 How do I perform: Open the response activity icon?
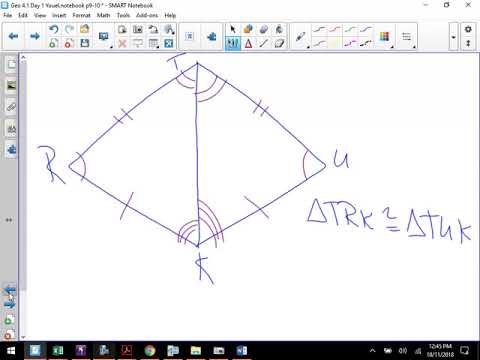click(x=189, y=36)
